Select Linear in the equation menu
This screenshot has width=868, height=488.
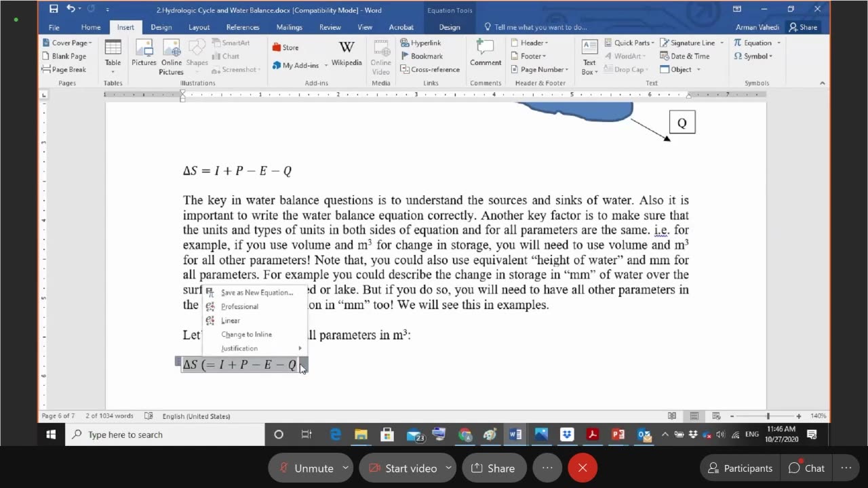[254, 321]
